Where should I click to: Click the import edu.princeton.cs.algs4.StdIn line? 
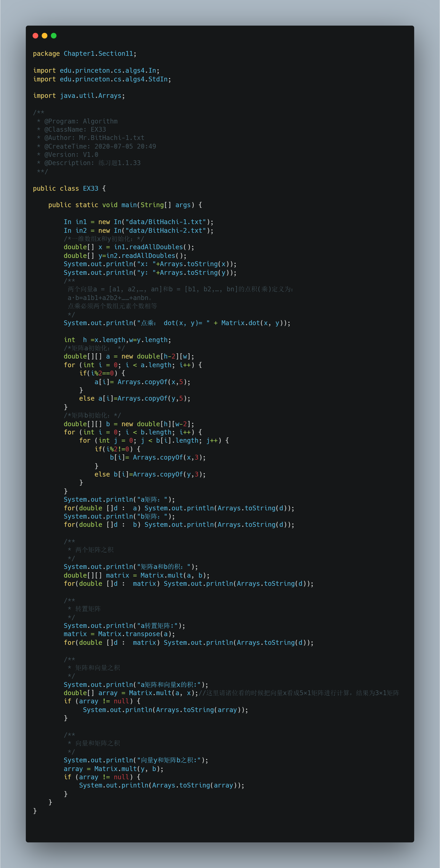click(x=102, y=79)
